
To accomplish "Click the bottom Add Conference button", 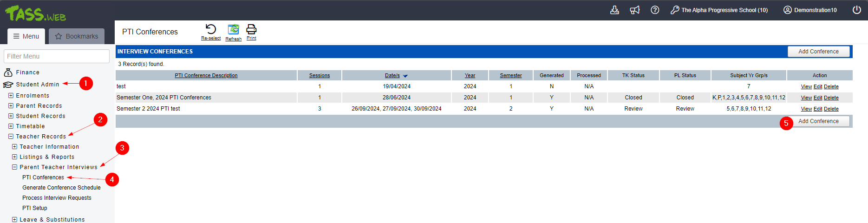I will 818,121.
